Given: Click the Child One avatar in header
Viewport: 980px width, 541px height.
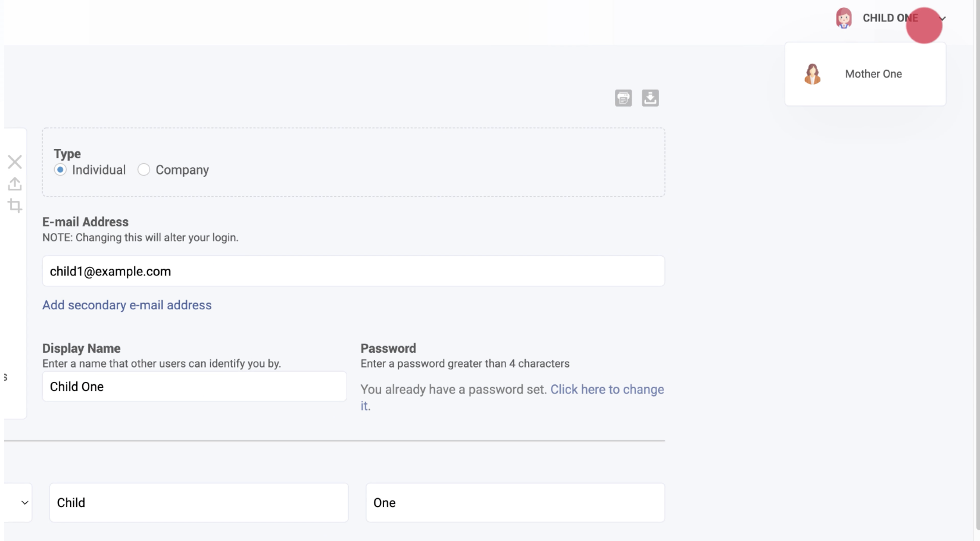Looking at the screenshot, I should coord(843,18).
